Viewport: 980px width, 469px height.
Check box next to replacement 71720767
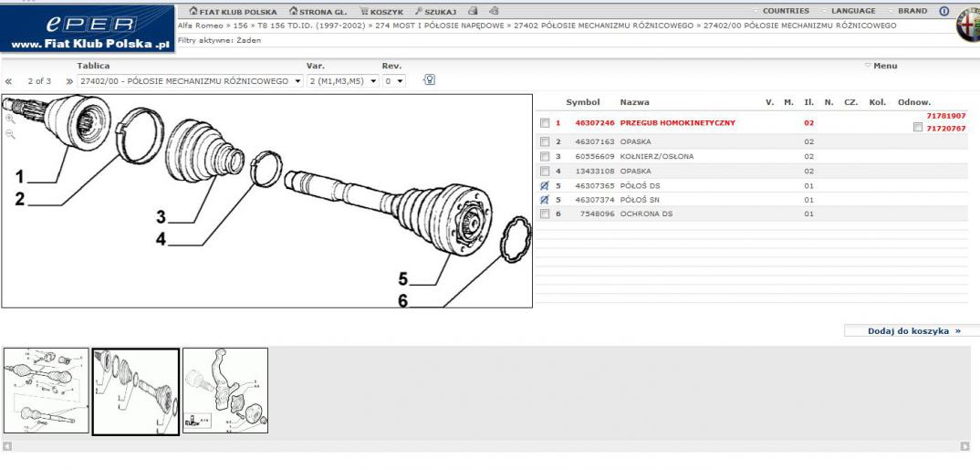918,128
